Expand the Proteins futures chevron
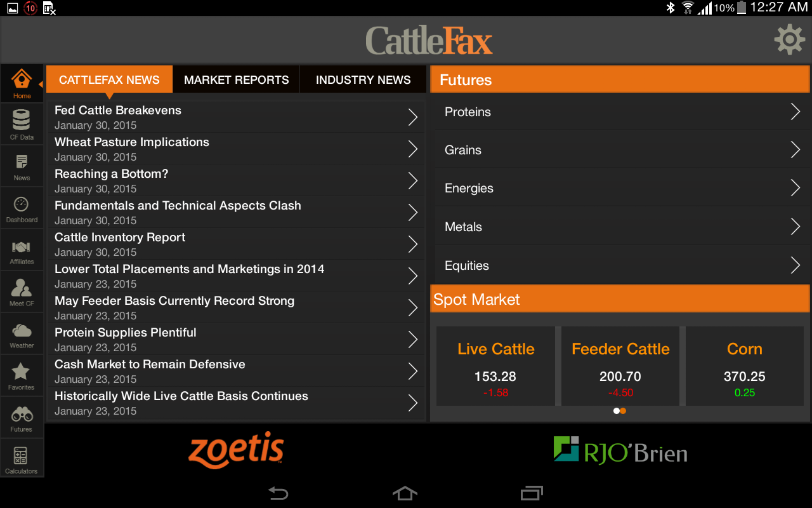Viewport: 812px width, 508px height. (x=796, y=112)
